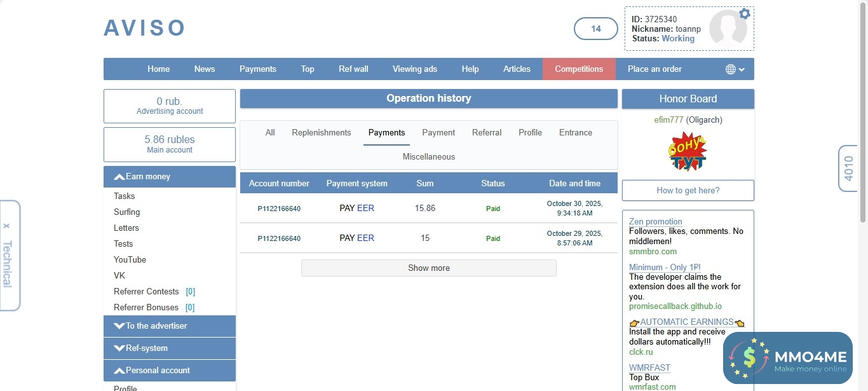Click the bonus starburst image on Honor Board

point(688,151)
